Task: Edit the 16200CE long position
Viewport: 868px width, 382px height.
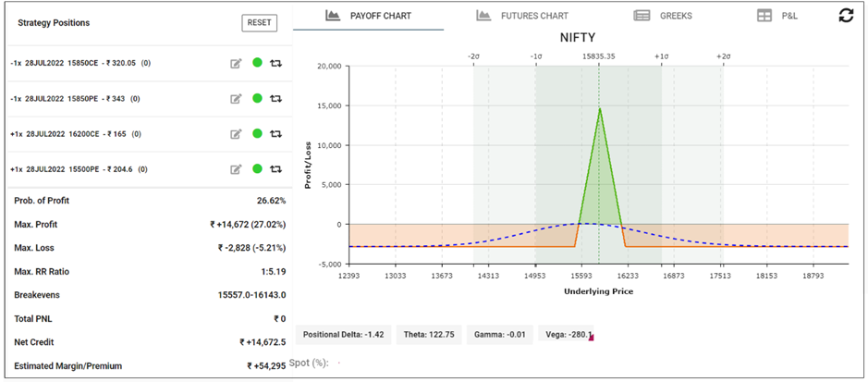Action: pyautogui.click(x=236, y=133)
